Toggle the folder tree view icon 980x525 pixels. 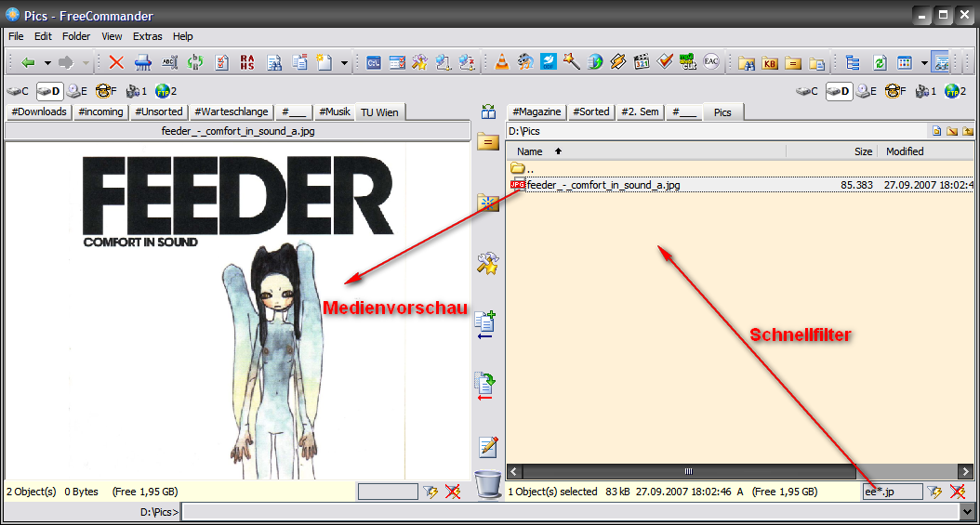853,62
